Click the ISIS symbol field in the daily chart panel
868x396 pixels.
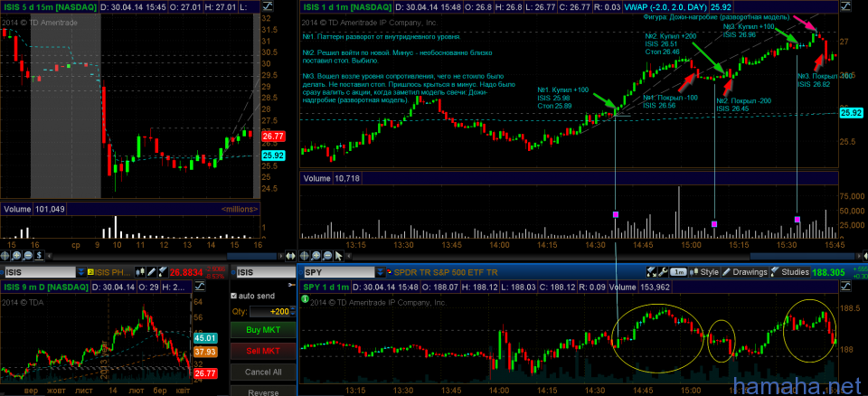pyautogui.click(x=40, y=272)
